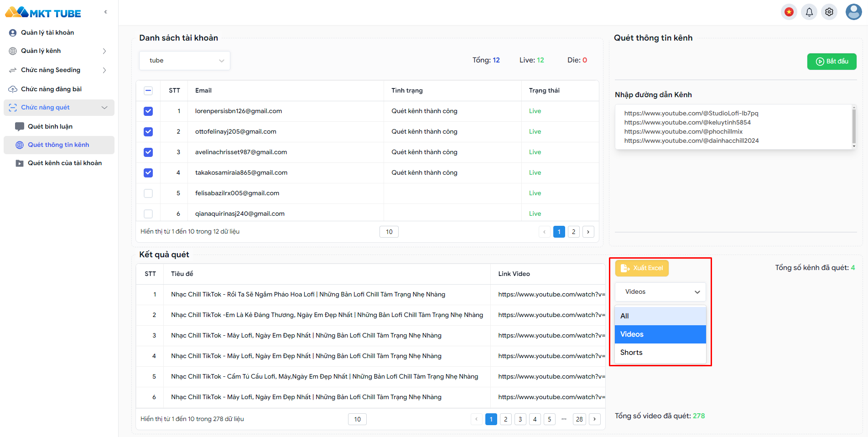This screenshot has width=868, height=437.
Task: Open Chức năng đăng bài menu item
Action: click(x=59, y=89)
